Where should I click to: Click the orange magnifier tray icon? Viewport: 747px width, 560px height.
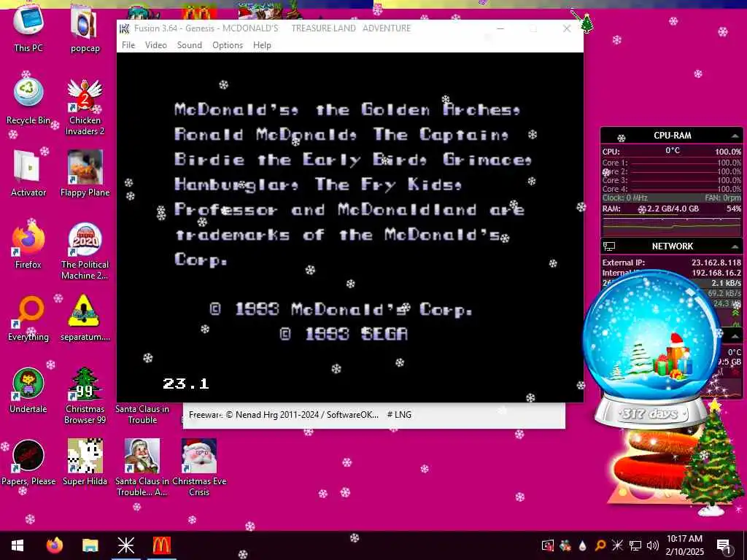(600, 545)
